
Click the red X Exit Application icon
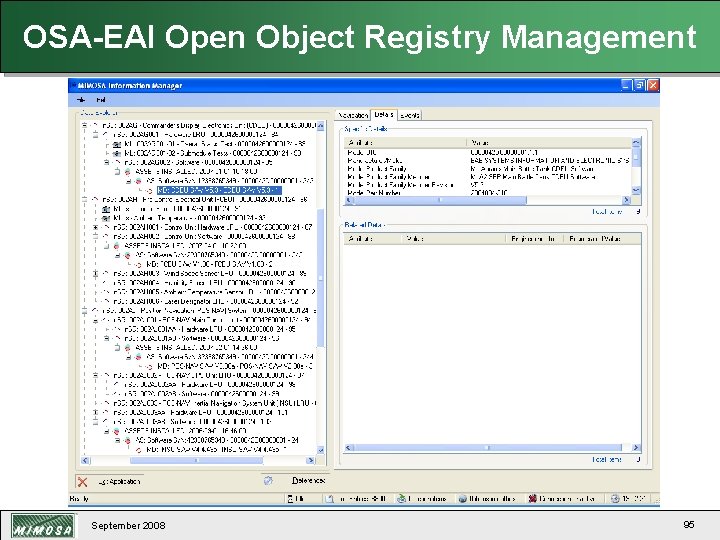pos(83,482)
